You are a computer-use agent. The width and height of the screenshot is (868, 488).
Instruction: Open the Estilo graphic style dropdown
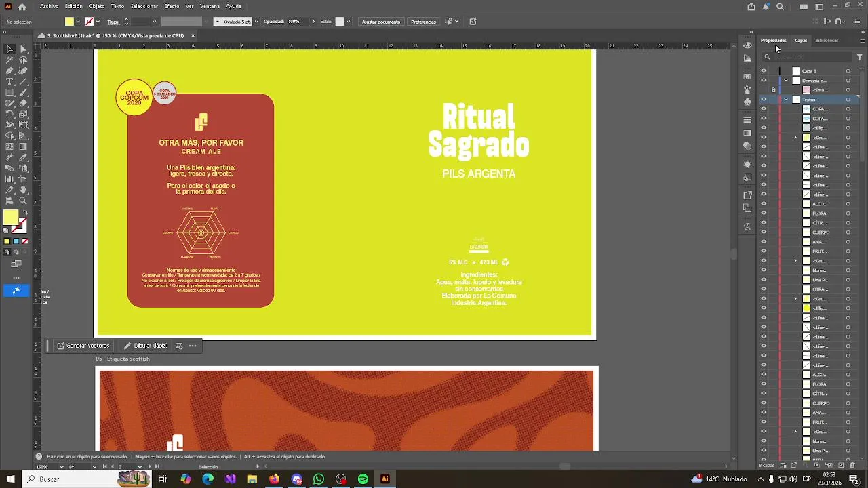point(348,22)
